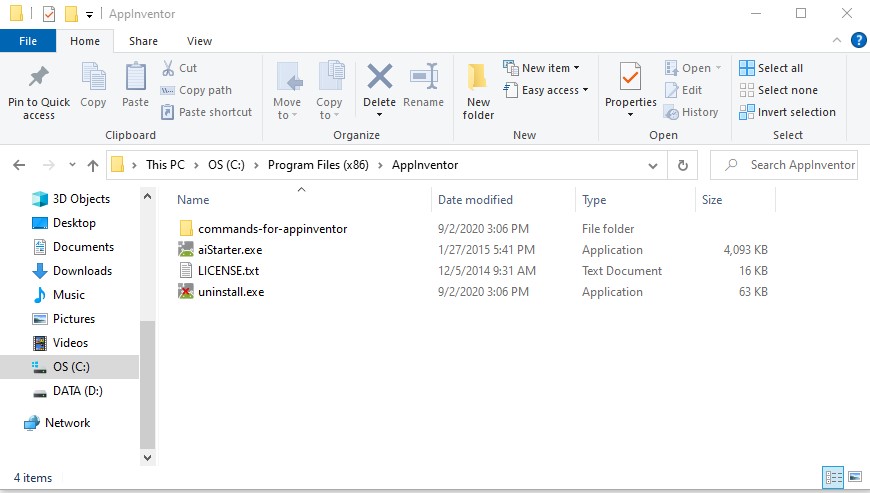
Task: Click Invert selection
Action: pos(787,112)
